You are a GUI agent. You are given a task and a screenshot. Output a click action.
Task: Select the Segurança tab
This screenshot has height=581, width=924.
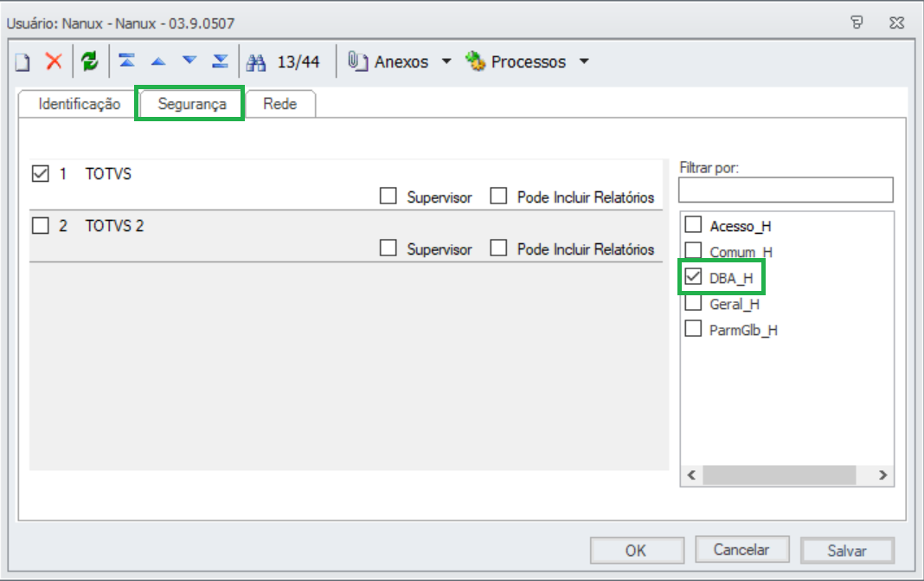click(191, 104)
